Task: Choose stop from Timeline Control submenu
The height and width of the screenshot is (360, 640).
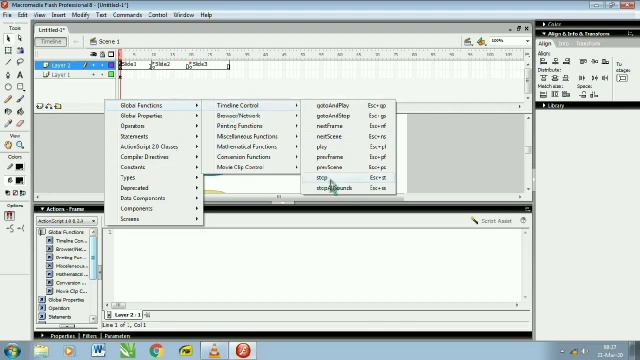Action: (349, 178)
